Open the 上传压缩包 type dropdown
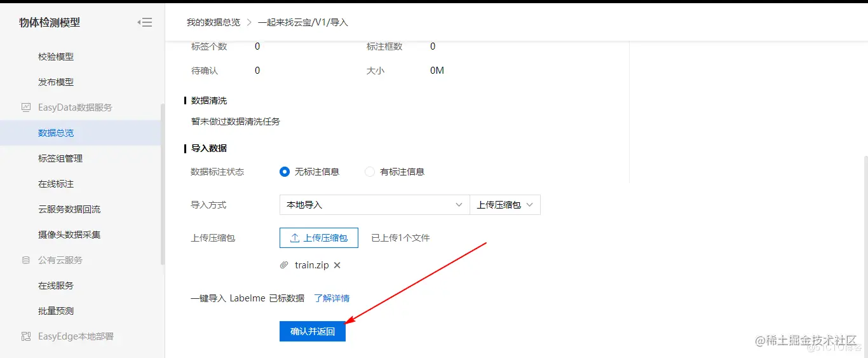Screen dimensions: 868x358 [505, 205]
